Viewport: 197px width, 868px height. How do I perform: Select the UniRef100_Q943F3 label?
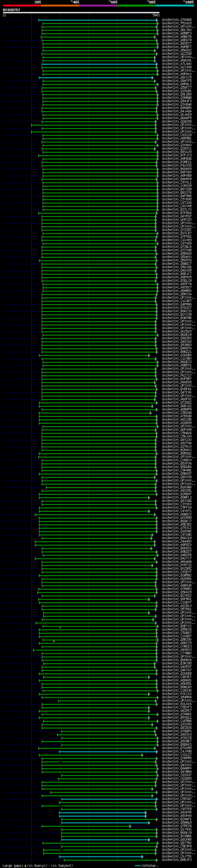click(x=176, y=101)
